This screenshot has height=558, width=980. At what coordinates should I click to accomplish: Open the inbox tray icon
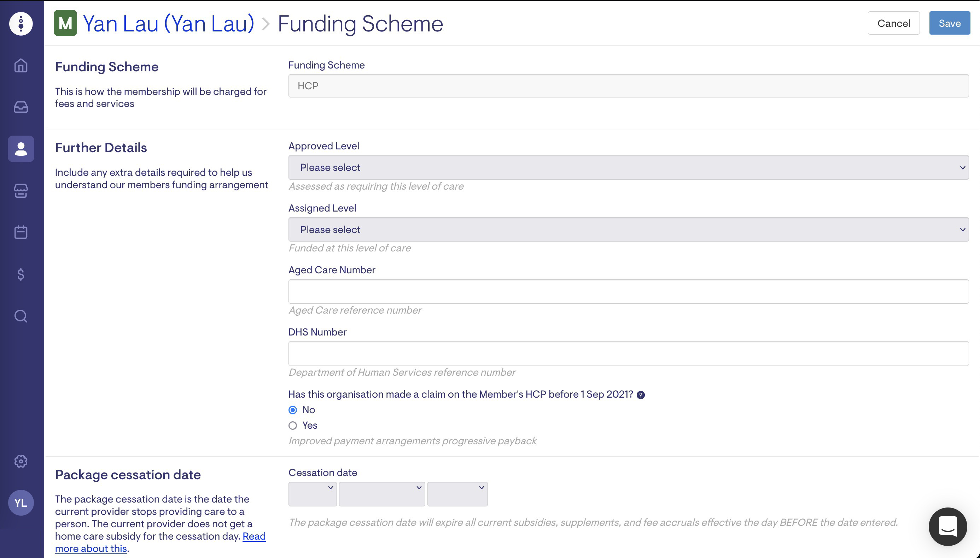coord(21,107)
